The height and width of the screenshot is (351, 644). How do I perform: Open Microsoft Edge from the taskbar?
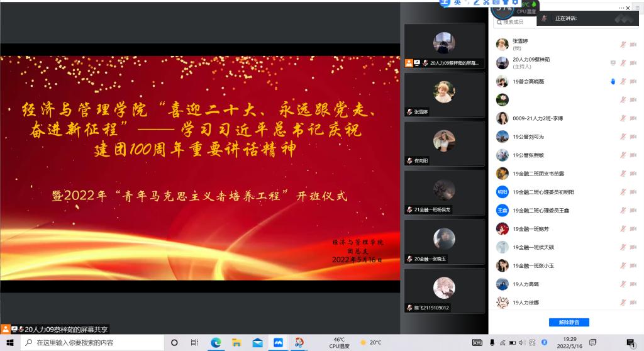coord(216,343)
